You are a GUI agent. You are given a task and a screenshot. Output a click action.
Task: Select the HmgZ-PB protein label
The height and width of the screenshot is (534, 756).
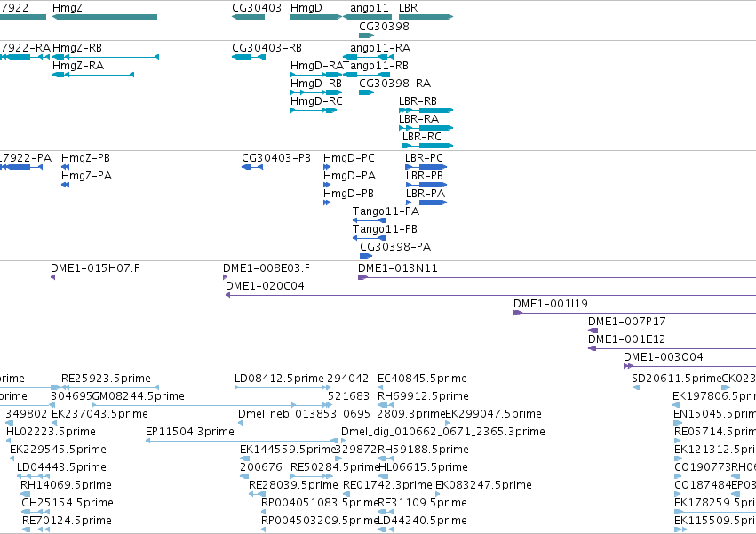[x=85, y=158]
